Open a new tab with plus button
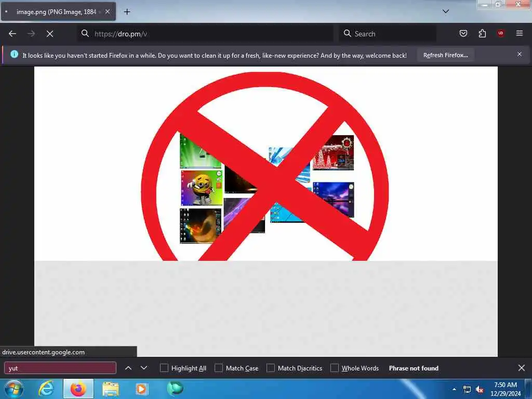The height and width of the screenshot is (399, 532). [x=127, y=12]
